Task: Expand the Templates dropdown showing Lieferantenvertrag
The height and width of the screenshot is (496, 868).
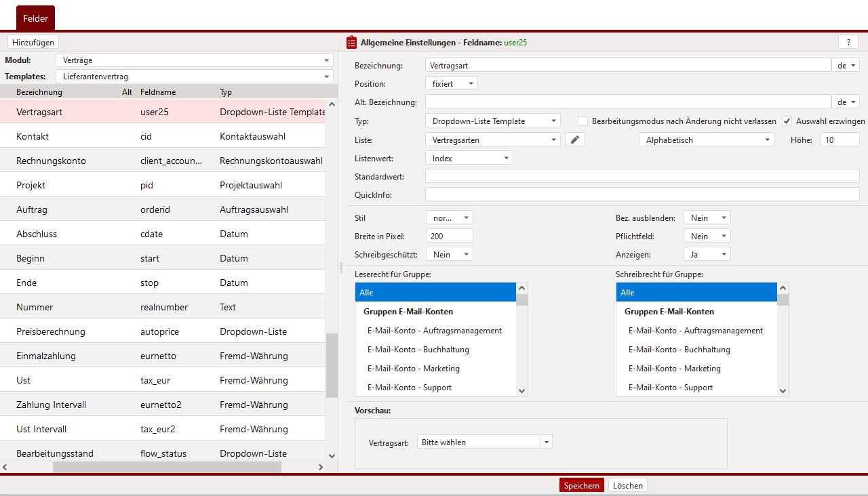Action: [x=194, y=77]
